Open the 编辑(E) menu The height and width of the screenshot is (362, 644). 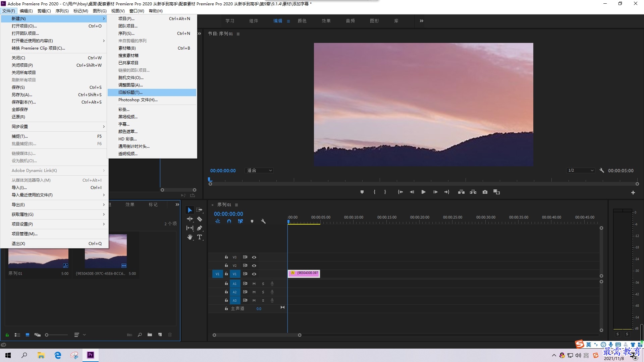[x=26, y=11]
